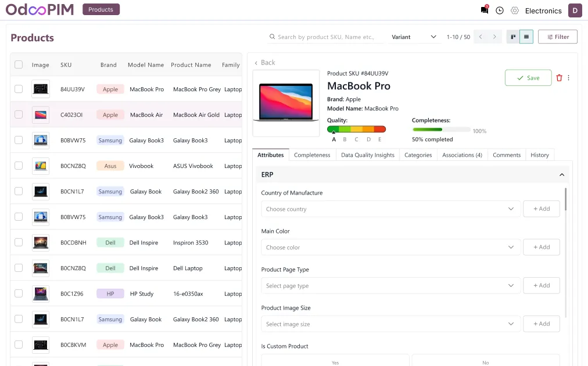Viewport: 588px width, 366px height.
Task: Check the box for SKU C4023OI row
Action: point(19,115)
